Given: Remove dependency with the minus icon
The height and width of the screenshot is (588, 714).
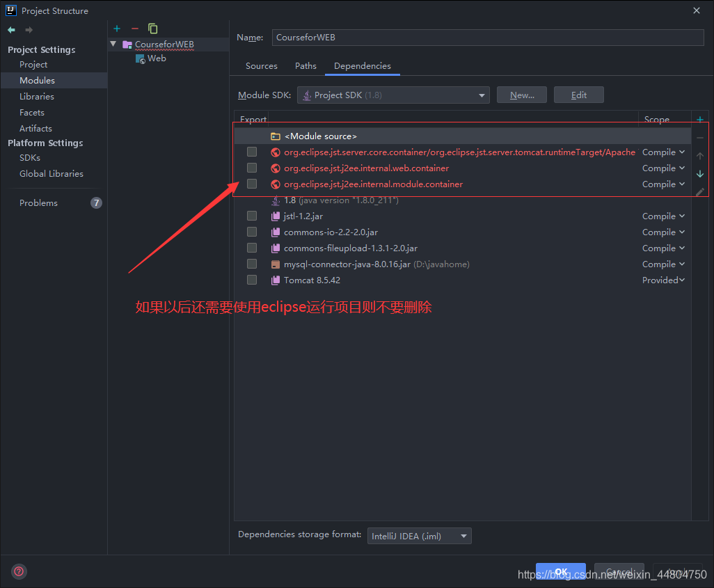Looking at the screenshot, I should [700, 138].
